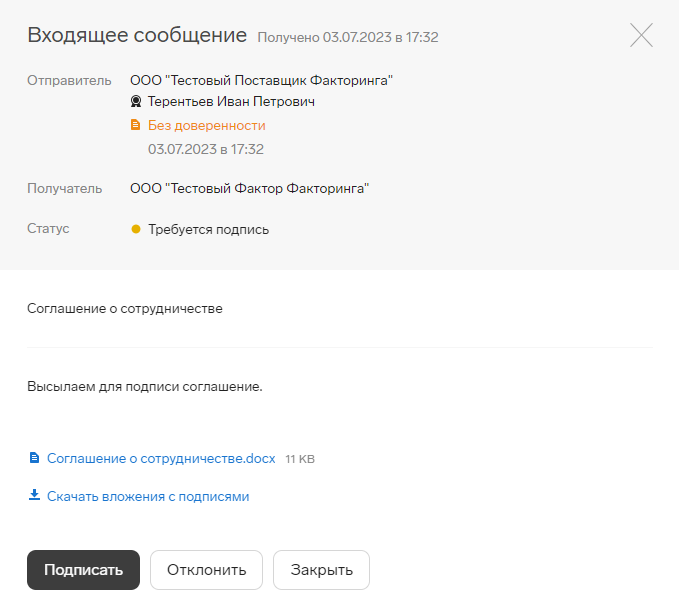Click sender organization Тестовый Поставщик Факторинга

[262, 81]
